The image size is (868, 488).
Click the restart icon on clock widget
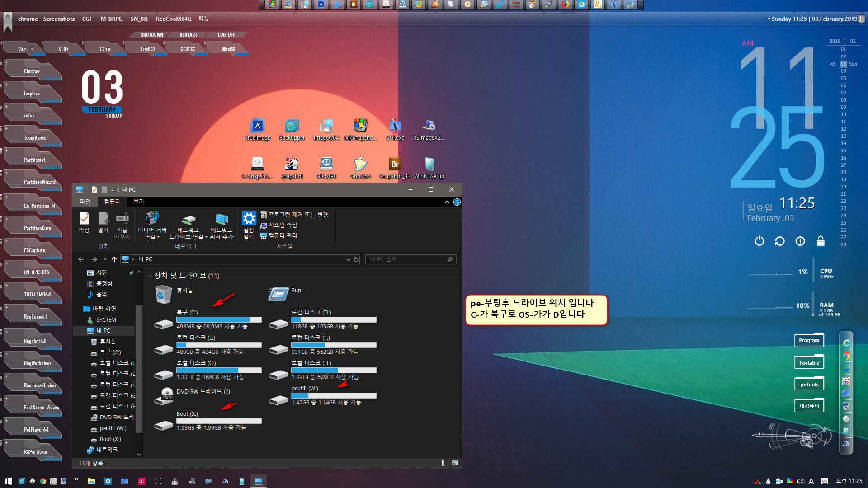tap(779, 241)
